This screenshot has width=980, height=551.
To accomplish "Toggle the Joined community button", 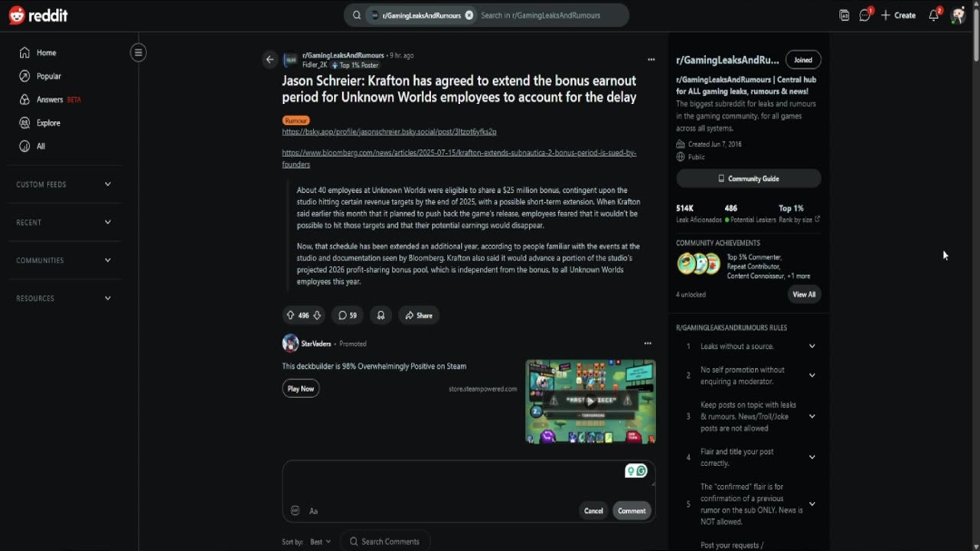I will click(x=803, y=60).
